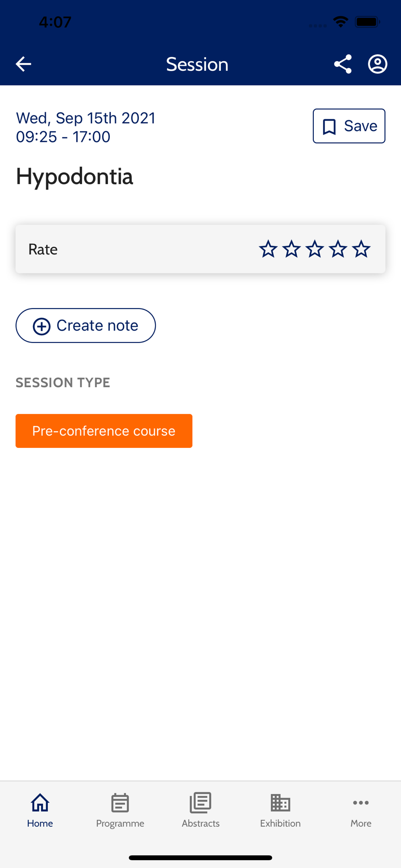Switch to the Abstracts tab label

200,823
